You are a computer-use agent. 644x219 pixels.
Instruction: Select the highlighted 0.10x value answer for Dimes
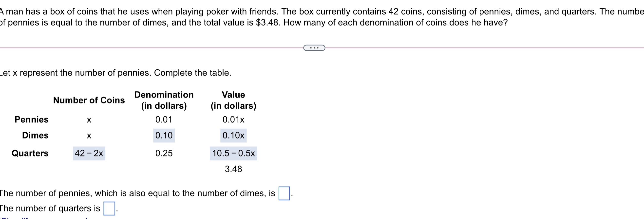pos(233,135)
